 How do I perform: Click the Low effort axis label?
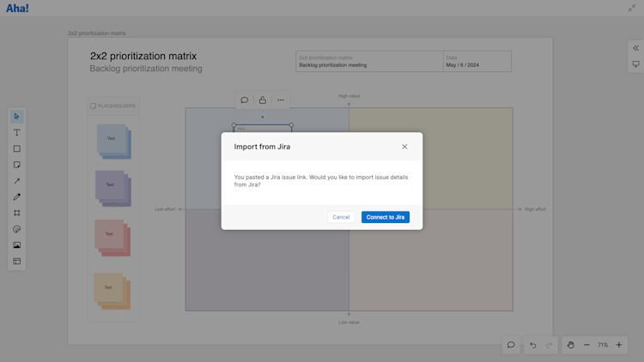click(x=165, y=209)
